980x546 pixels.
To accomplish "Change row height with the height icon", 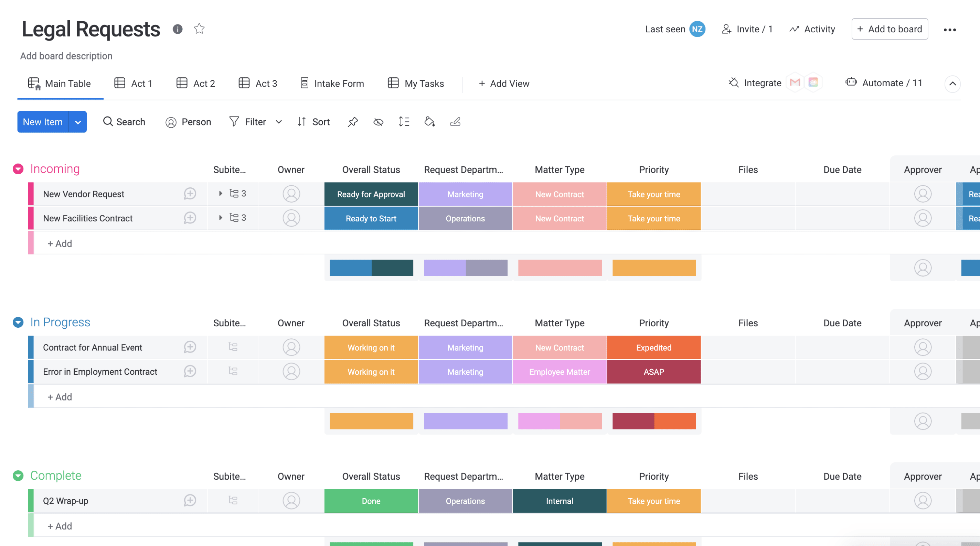I will pos(404,122).
